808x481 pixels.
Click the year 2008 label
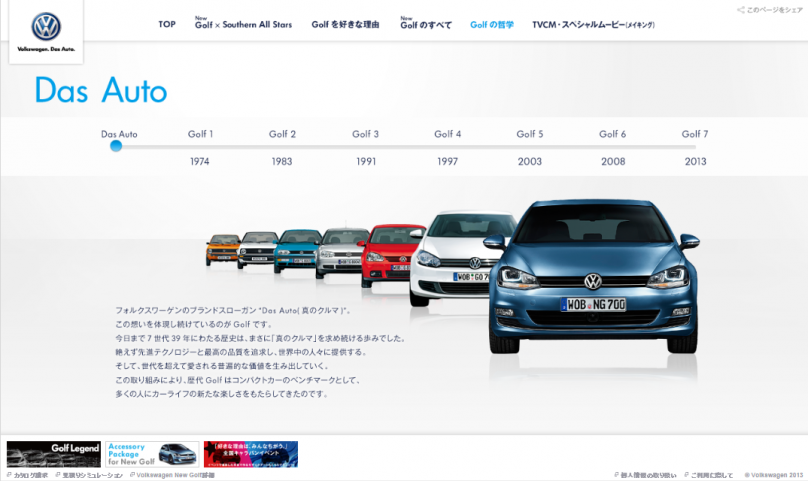(x=613, y=161)
